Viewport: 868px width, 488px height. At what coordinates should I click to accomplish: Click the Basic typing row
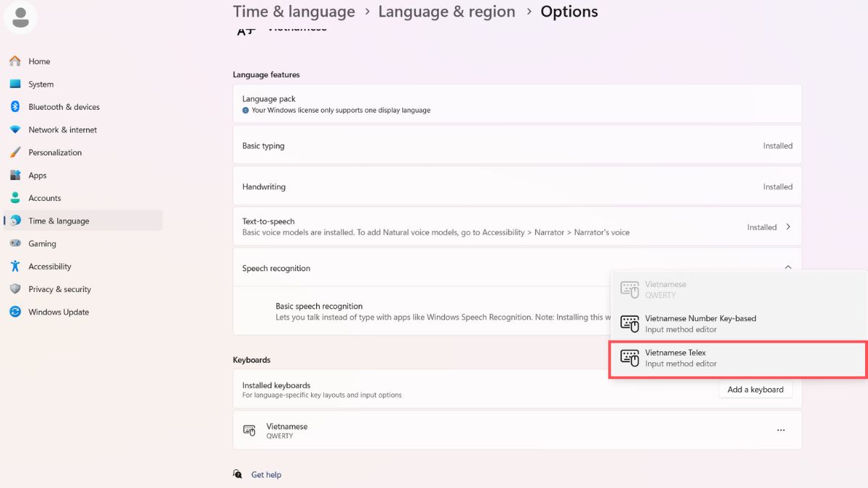517,145
